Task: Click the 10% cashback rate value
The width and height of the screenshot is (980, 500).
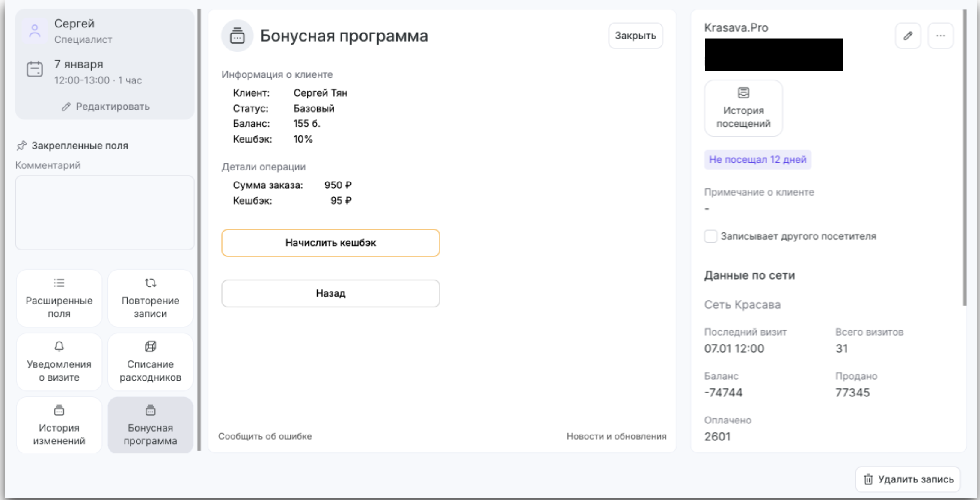Action: click(x=303, y=139)
